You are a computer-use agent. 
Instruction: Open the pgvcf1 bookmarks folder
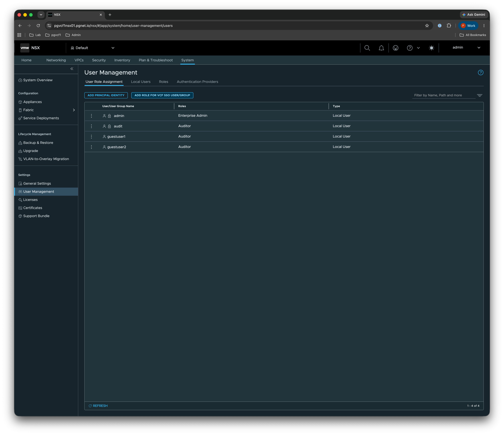pyautogui.click(x=53, y=35)
